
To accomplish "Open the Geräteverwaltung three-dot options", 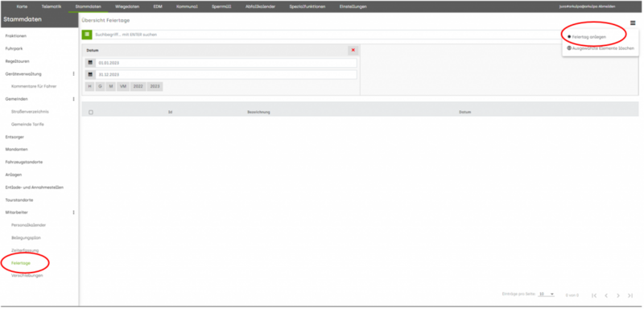I will [x=74, y=74].
